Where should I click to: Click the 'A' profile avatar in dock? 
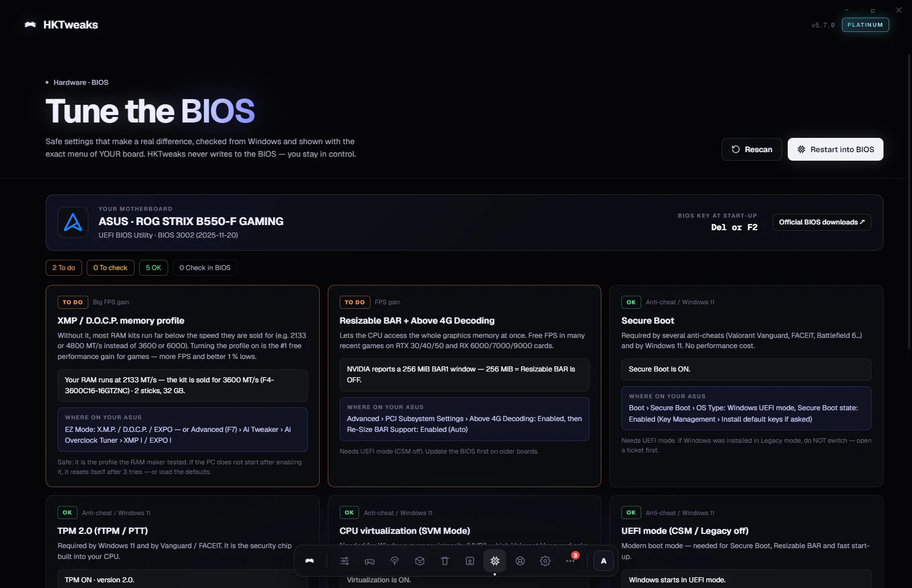click(604, 561)
